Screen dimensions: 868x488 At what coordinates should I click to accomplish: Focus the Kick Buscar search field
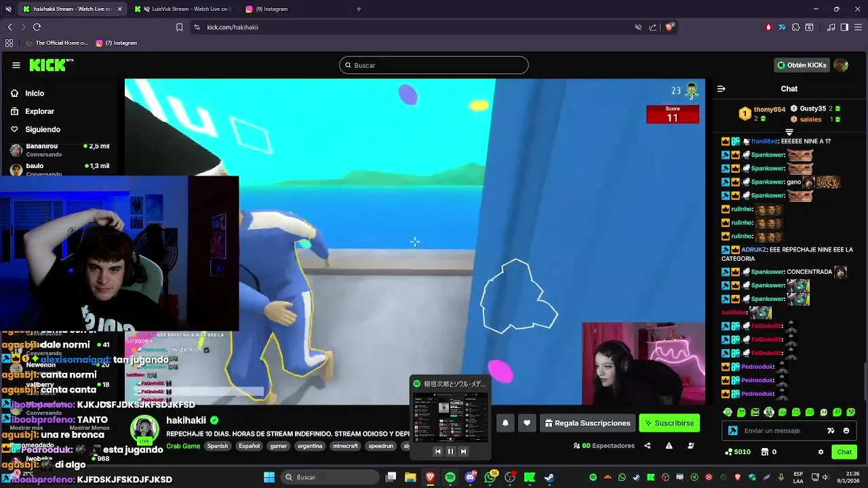click(434, 65)
